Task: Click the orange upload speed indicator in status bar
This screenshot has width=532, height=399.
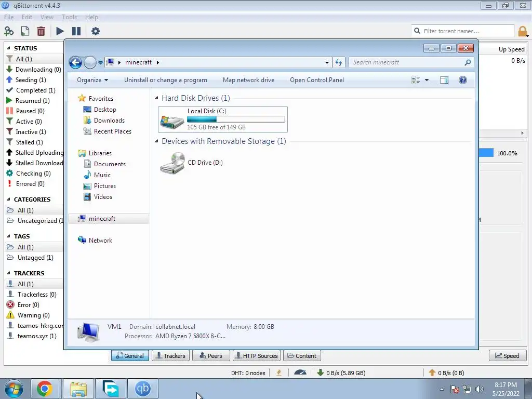Action: pyautogui.click(x=446, y=373)
